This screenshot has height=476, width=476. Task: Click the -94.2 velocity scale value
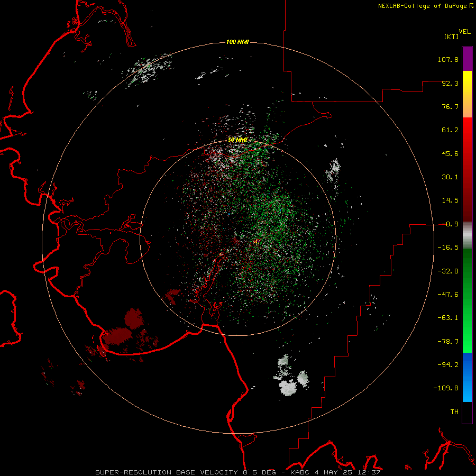448,365
